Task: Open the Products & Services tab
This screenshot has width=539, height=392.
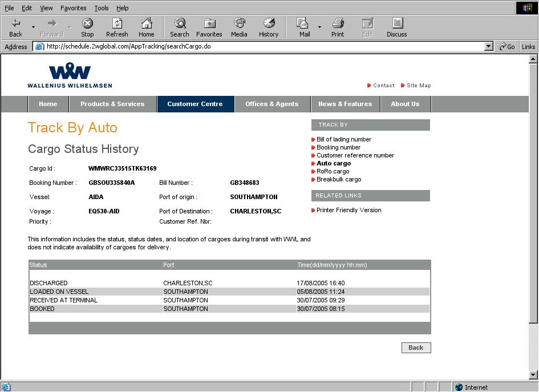Action: tap(112, 104)
